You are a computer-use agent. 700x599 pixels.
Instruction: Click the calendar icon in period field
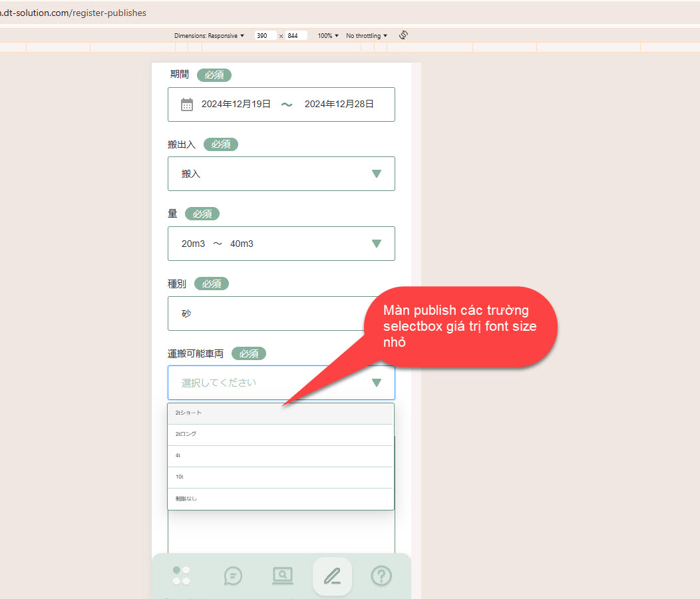tap(187, 104)
